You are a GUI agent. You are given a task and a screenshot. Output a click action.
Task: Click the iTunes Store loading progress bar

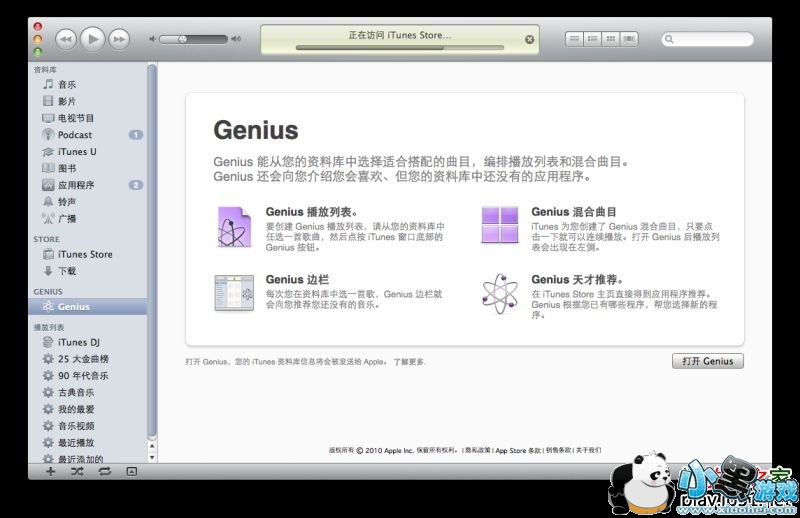(x=399, y=48)
